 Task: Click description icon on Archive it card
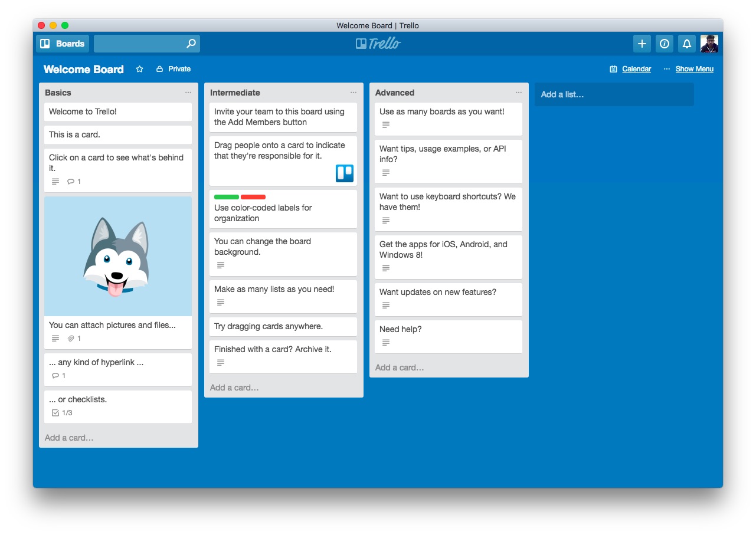point(221,363)
